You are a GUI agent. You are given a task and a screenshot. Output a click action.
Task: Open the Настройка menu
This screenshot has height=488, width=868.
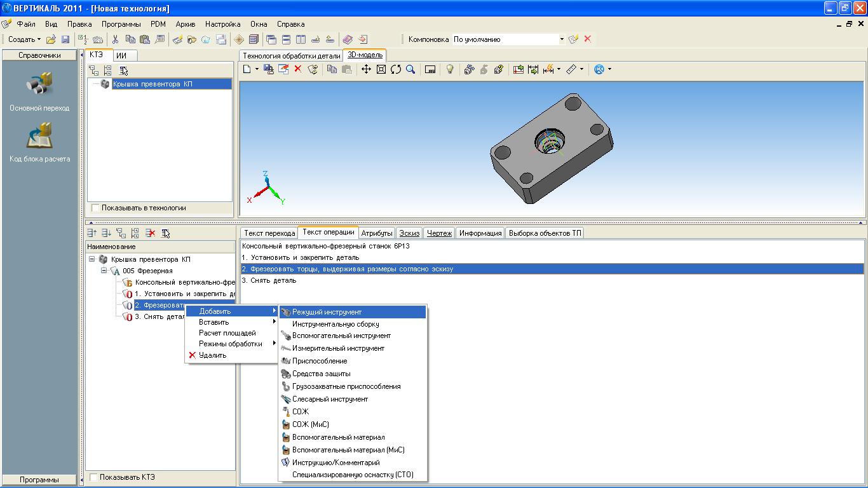pos(222,24)
